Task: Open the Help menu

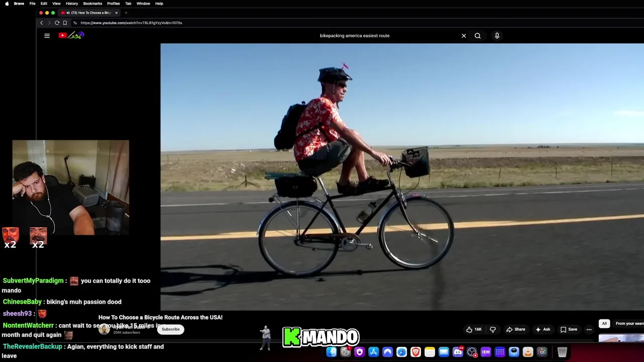Action: (159, 4)
